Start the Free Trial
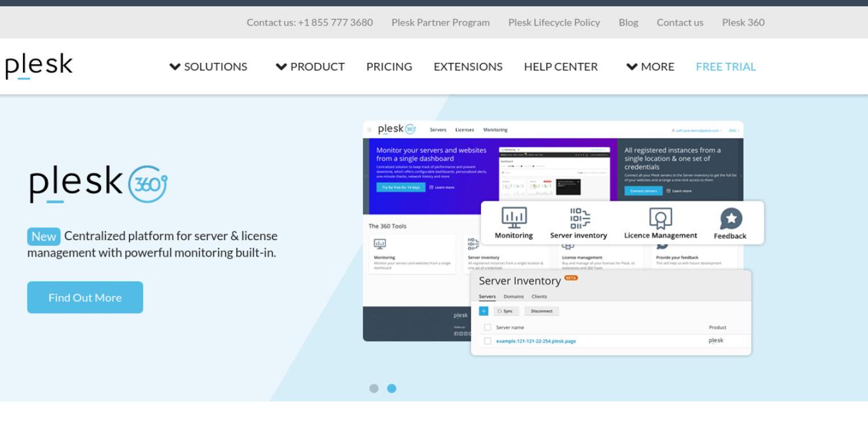This screenshot has width=868, height=430. coord(726,67)
